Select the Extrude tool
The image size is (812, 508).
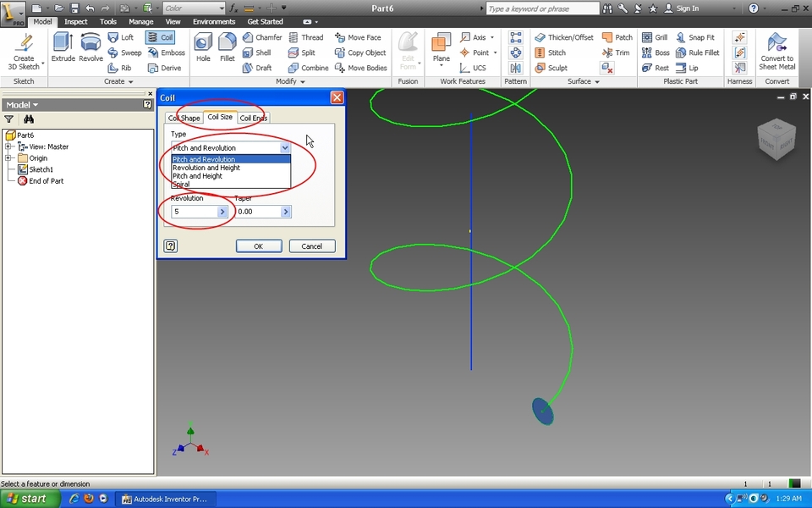(x=63, y=44)
